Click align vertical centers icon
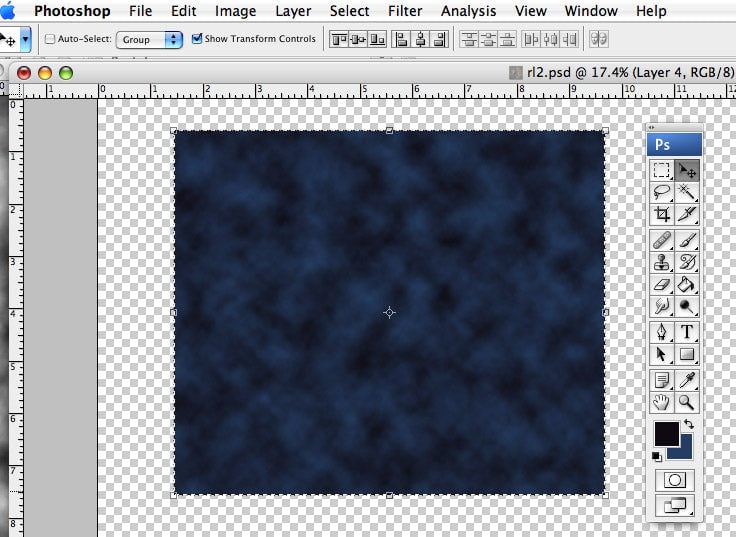 (358, 40)
